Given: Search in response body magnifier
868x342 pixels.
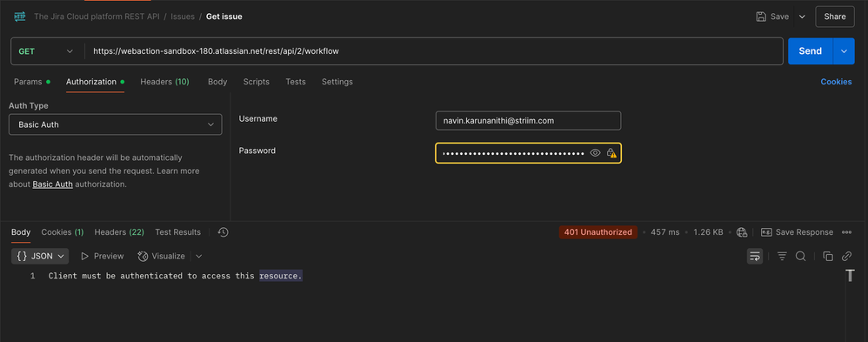Looking at the screenshot, I should pos(800,256).
